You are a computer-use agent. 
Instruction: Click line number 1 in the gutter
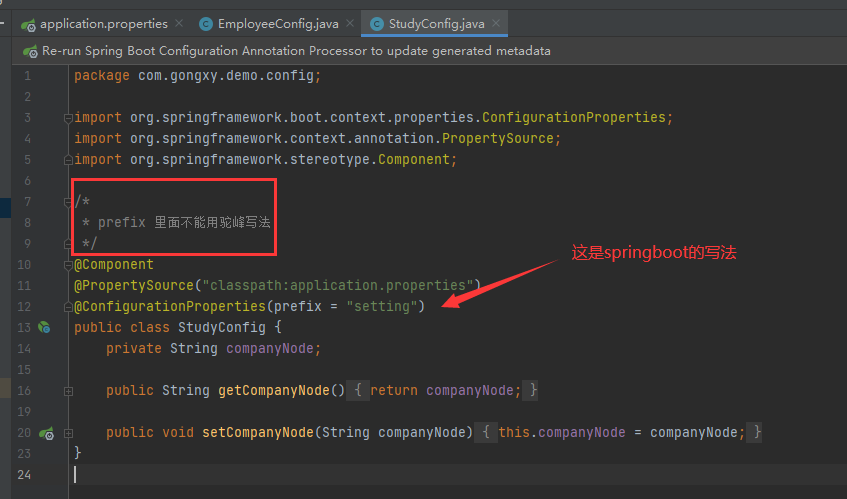27,76
